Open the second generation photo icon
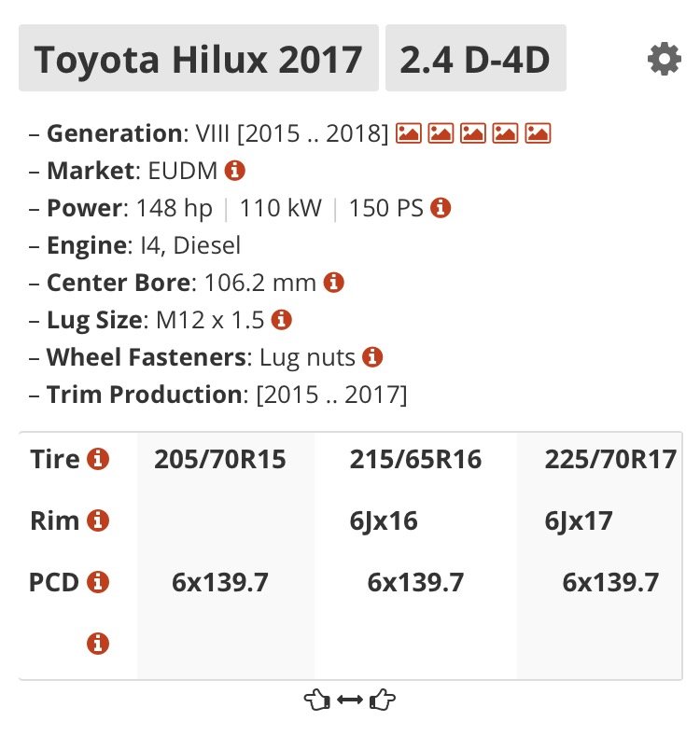 coord(441,133)
